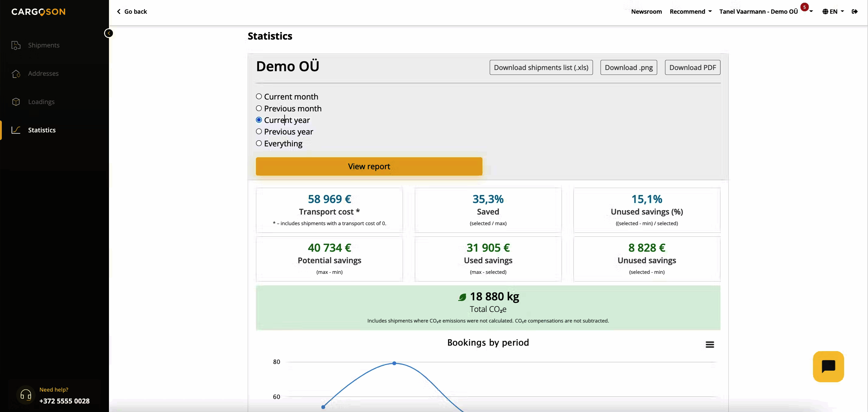Screen dimensions: 868x412
Task: Expand the Recommend dropdown
Action: (691, 12)
